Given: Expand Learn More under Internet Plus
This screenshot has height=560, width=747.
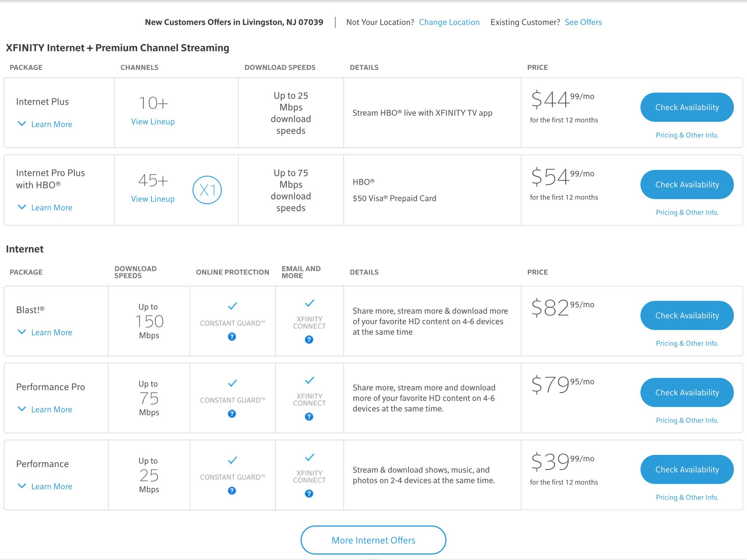Looking at the screenshot, I should pyautogui.click(x=45, y=124).
